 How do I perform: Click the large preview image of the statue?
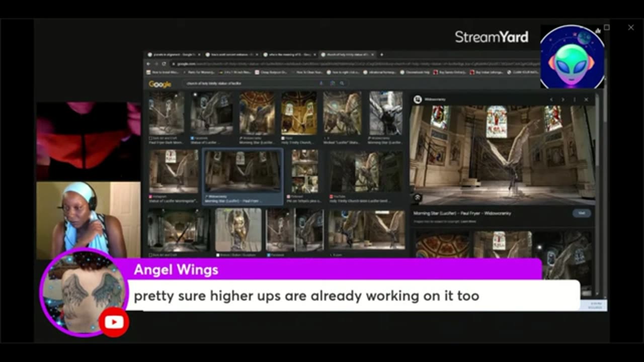[502, 155]
